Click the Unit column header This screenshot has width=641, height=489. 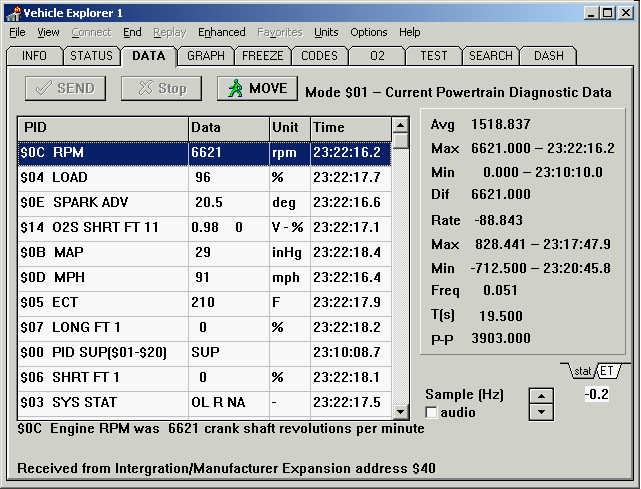[290, 128]
